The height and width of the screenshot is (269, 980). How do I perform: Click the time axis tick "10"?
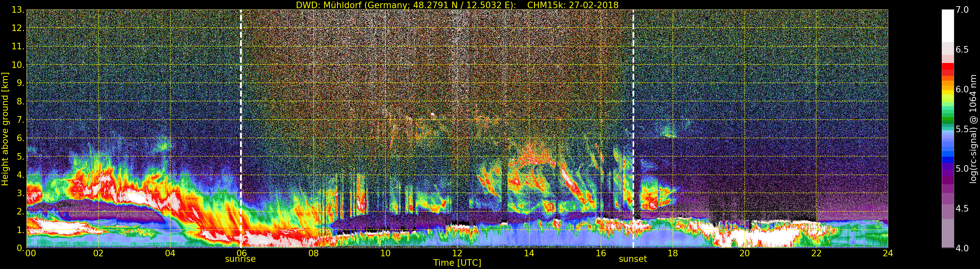[x=385, y=253]
